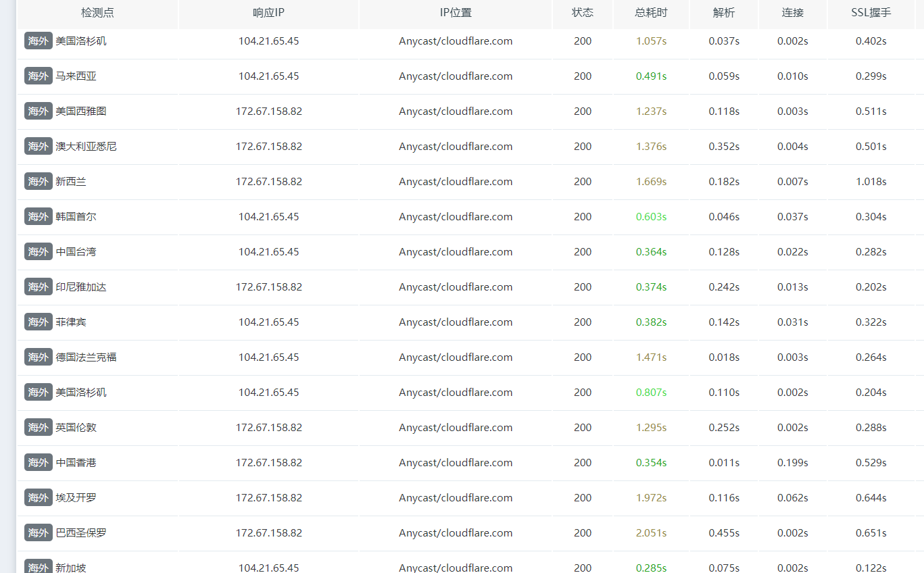Click the resolve time 0.242s
The image size is (924, 573).
724,287
